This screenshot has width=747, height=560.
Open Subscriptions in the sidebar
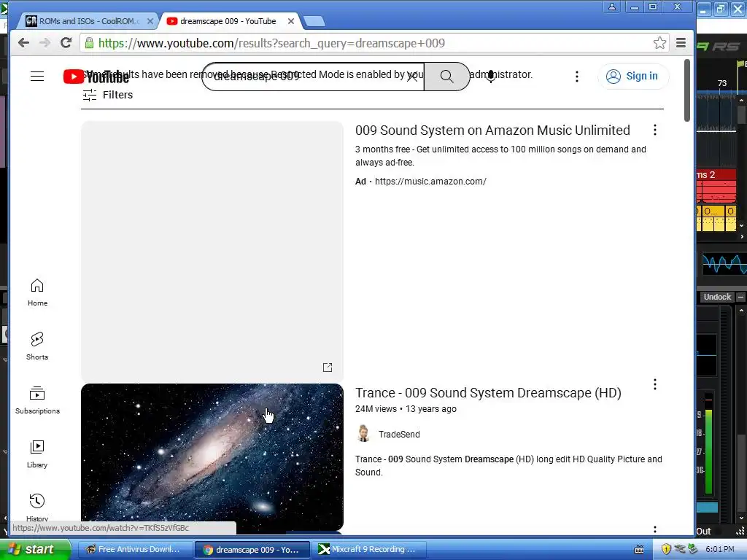(37, 400)
